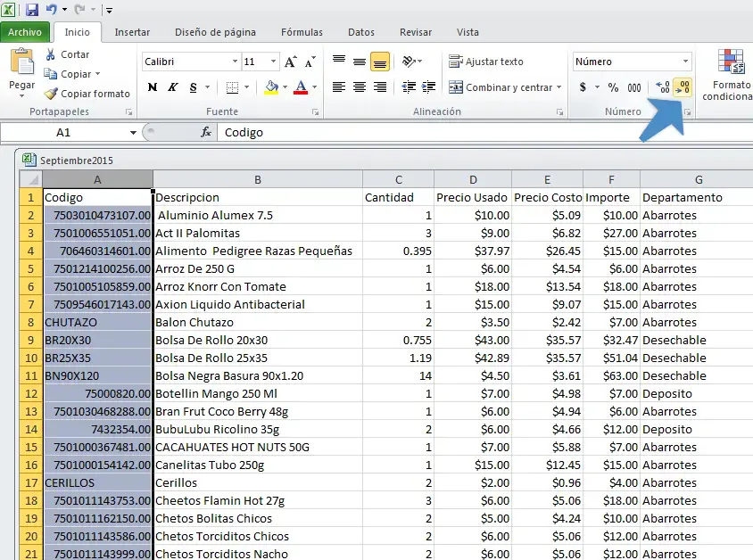This screenshot has width=753, height=560.
Task: Toggle Ajustar texto wrapping
Action: pyautogui.click(x=486, y=62)
